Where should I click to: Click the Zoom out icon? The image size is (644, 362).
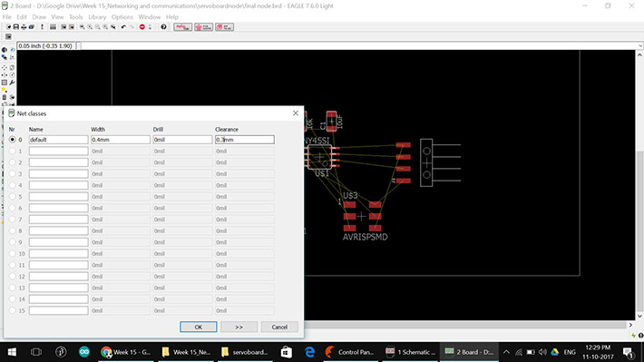click(x=98, y=26)
